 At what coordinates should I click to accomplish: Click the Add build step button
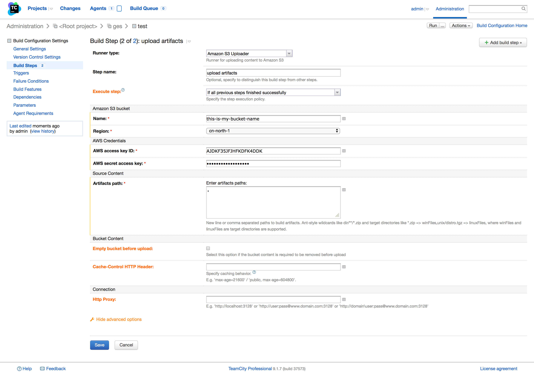(x=503, y=43)
